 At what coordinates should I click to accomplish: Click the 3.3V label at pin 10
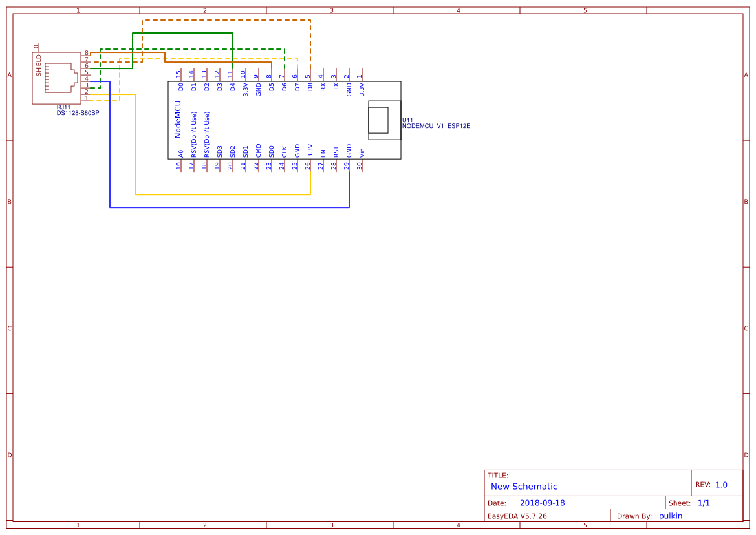coord(245,90)
